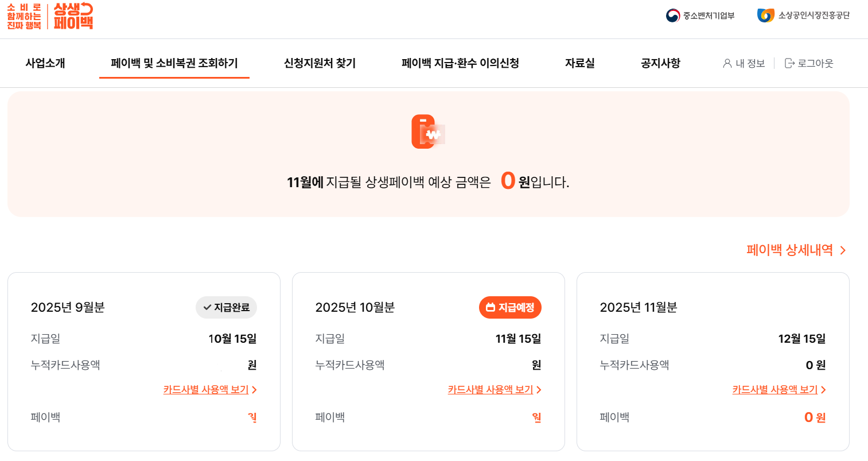
Task: Open the 소상공인시장진흥공단 logo link
Action: 803,16
